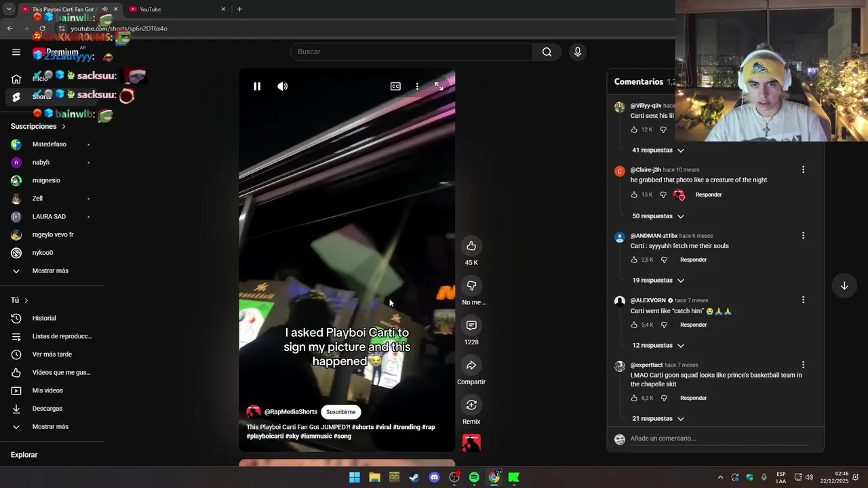Expand Mostrar más under subscriptions
This screenshot has width=868, height=488.
tap(52, 271)
